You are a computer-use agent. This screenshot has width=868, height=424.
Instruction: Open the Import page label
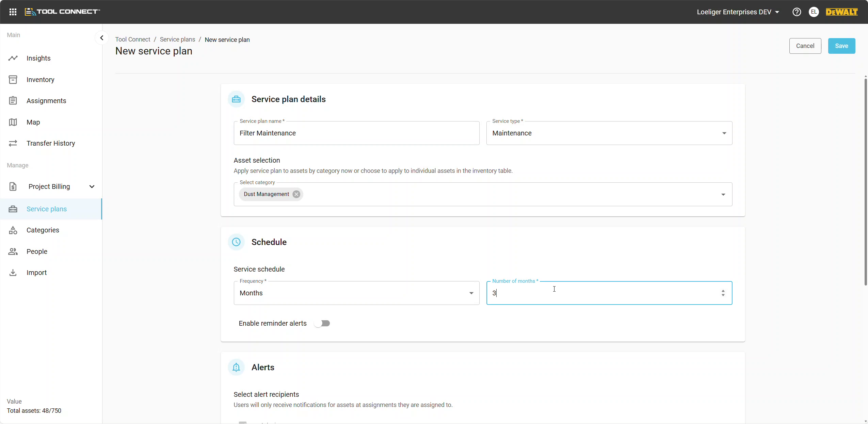pyautogui.click(x=36, y=273)
